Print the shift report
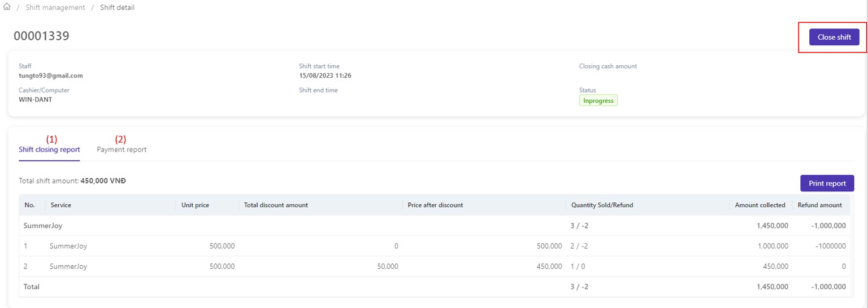This screenshot has width=868, height=308. pyautogui.click(x=827, y=183)
